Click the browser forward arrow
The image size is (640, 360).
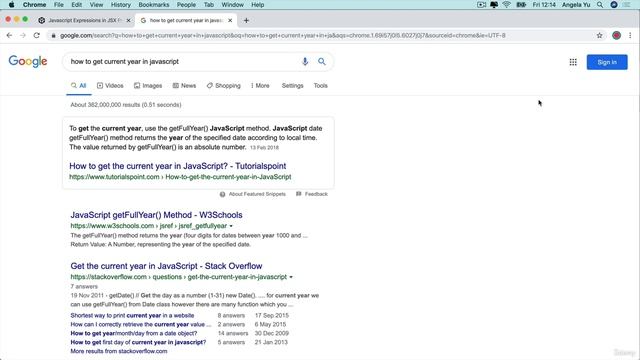click(23, 36)
